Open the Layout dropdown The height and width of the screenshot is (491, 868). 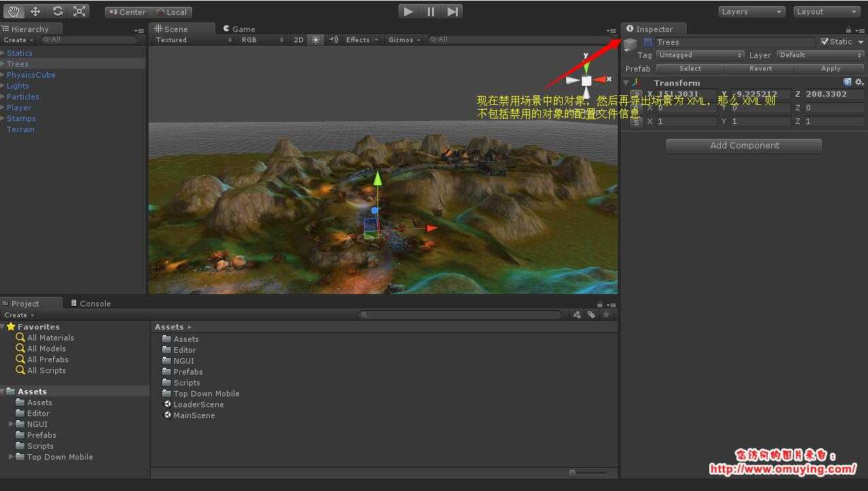click(x=826, y=12)
